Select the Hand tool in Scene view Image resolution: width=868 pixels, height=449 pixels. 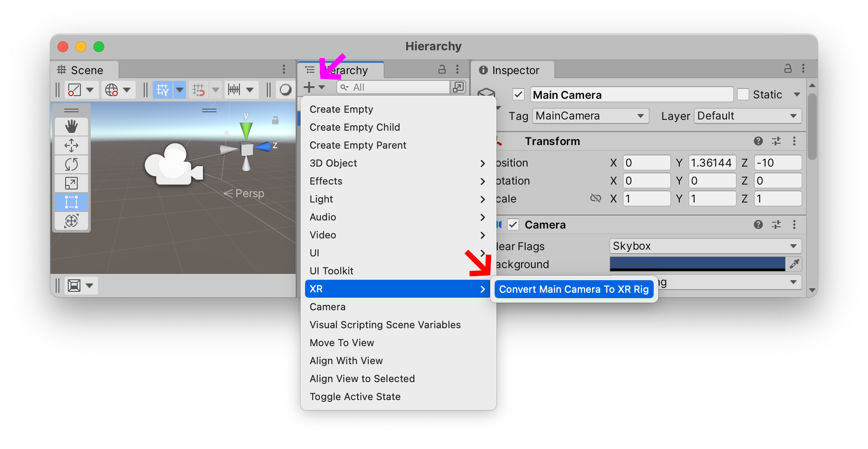click(71, 126)
